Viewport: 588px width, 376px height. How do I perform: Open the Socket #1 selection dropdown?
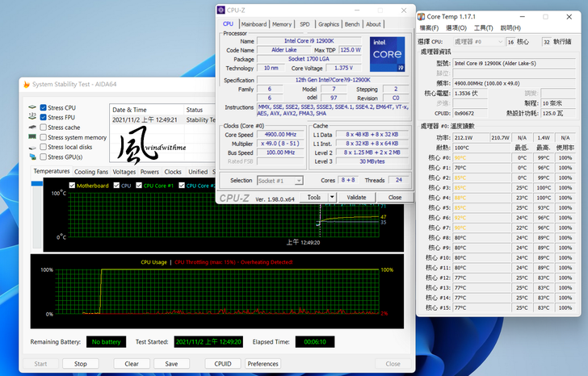[x=279, y=181]
